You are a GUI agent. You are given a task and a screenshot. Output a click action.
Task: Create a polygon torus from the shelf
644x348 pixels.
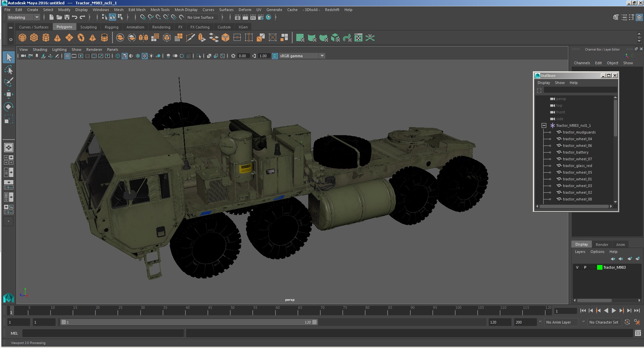point(81,38)
